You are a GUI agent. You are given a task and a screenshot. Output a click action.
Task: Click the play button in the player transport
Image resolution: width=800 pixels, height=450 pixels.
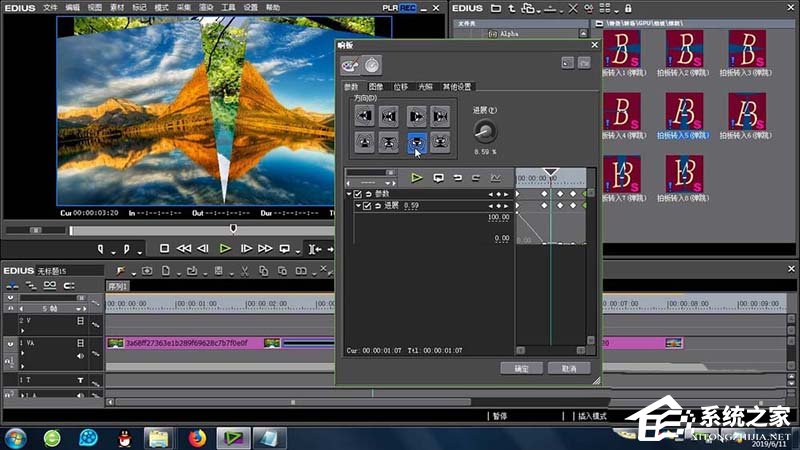pos(225,248)
